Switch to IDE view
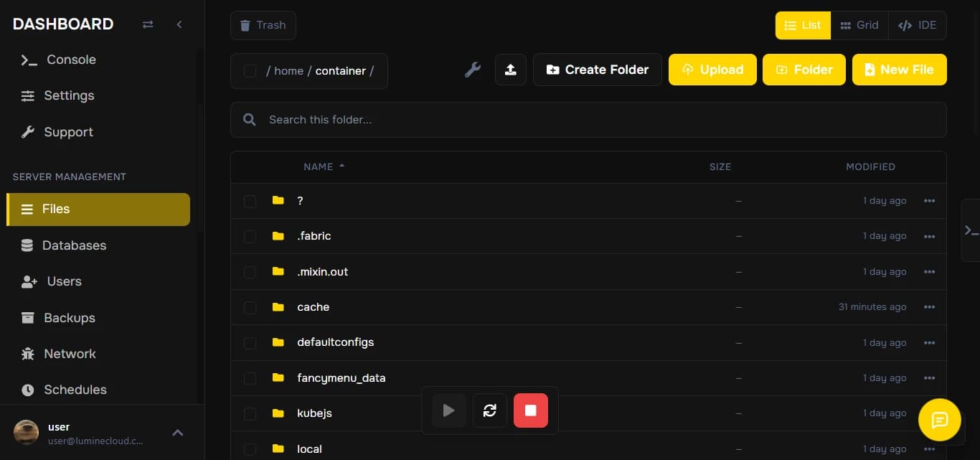 918,25
